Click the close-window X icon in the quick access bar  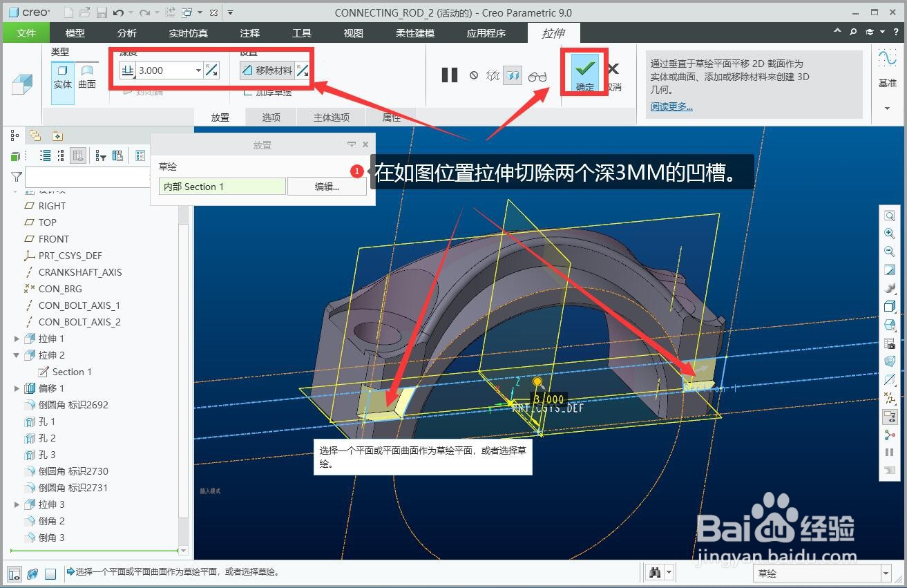tap(213, 12)
